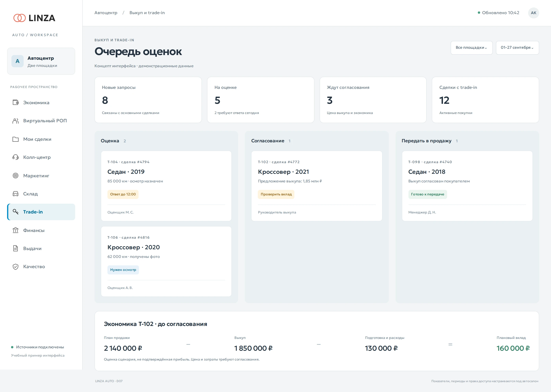Click the Проверить вклад badge
The height and width of the screenshot is (392, 551).
tap(276, 194)
